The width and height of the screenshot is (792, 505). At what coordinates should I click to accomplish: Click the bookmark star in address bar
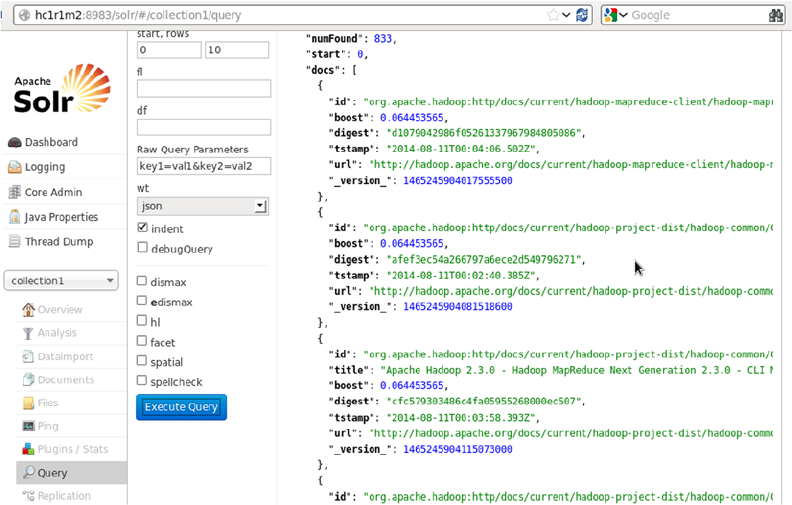(x=553, y=15)
